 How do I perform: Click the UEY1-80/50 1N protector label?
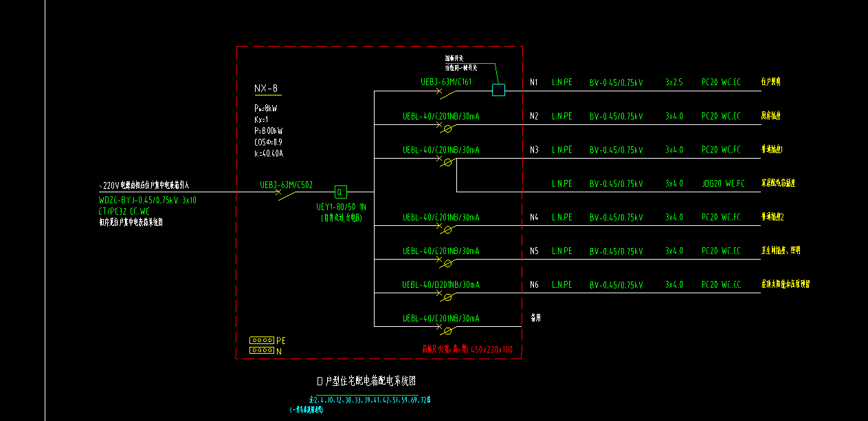(x=341, y=207)
